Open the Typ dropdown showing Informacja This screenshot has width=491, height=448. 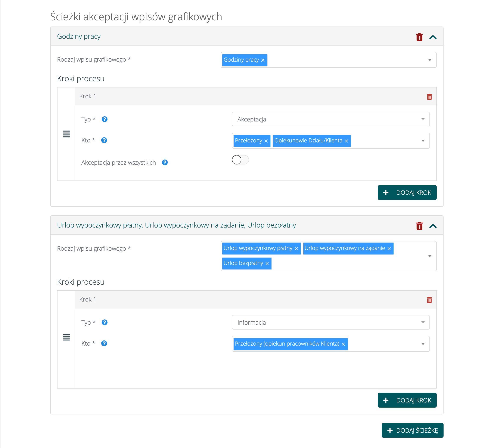point(330,322)
